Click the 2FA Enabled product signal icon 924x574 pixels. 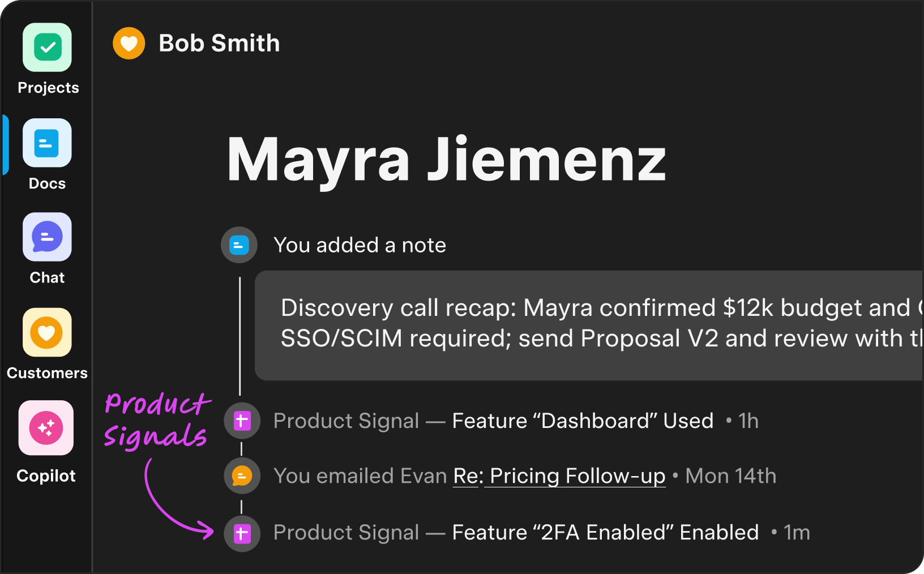pyautogui.click(x=242, y=533)
